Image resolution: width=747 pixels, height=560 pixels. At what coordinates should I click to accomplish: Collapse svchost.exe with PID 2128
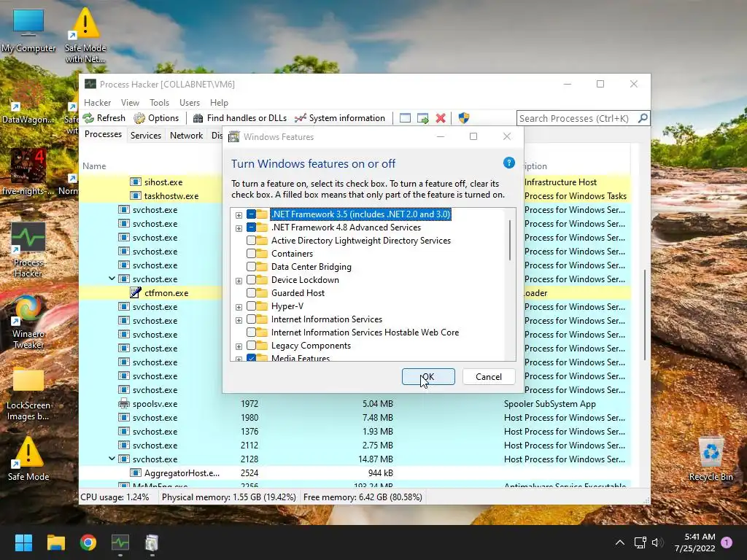(x=112, y=459)
